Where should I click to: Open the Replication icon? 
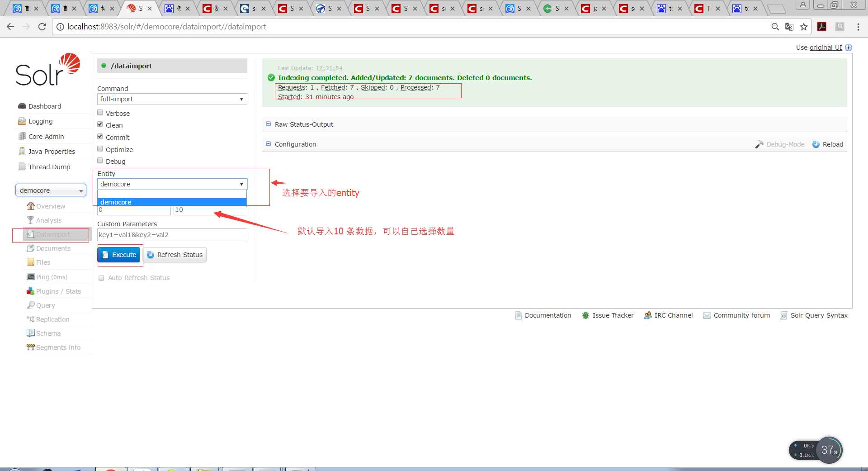30,319
